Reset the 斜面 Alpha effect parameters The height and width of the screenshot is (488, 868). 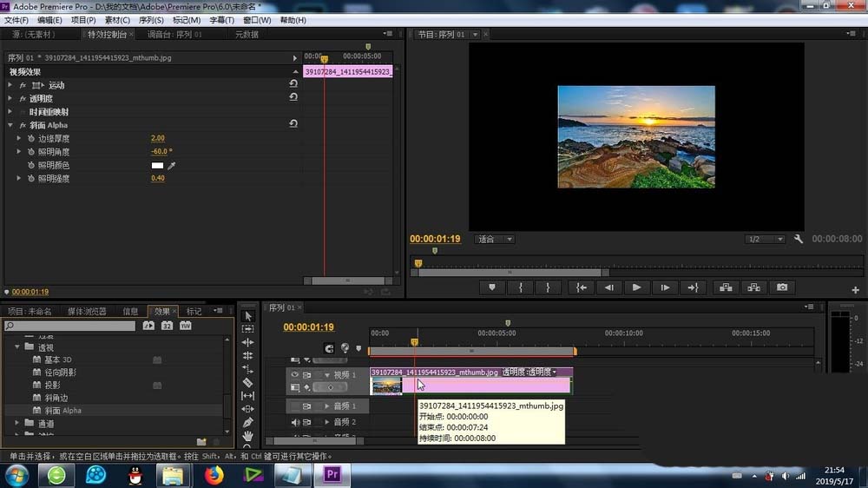coord(293,124)
